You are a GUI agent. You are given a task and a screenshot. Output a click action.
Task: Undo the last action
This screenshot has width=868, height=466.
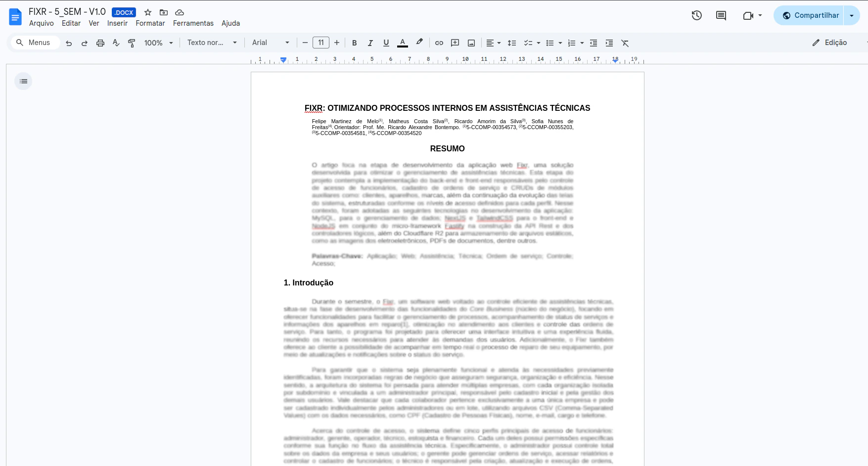(x=69, y=43)
